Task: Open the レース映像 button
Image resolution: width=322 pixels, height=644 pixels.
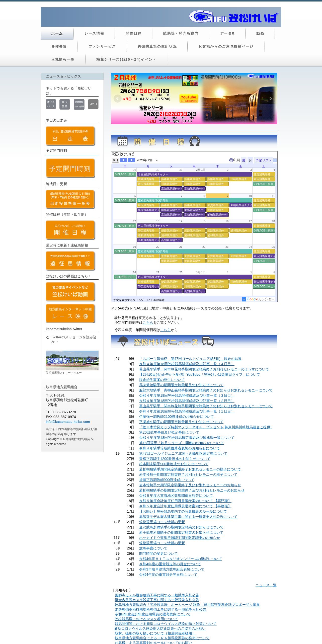Action: click(x=70, y=313)
